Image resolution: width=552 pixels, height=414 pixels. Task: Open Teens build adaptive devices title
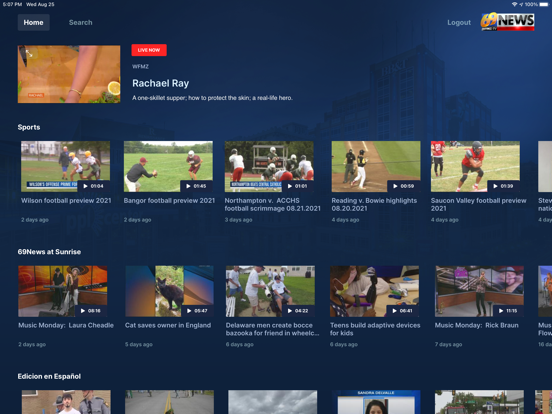375,329
